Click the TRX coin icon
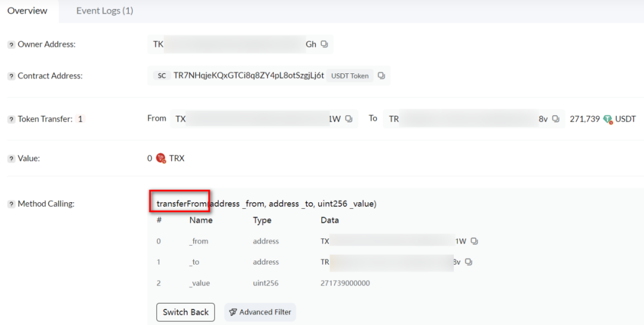Viewport: 644px width, 325px height. (160, 159)
